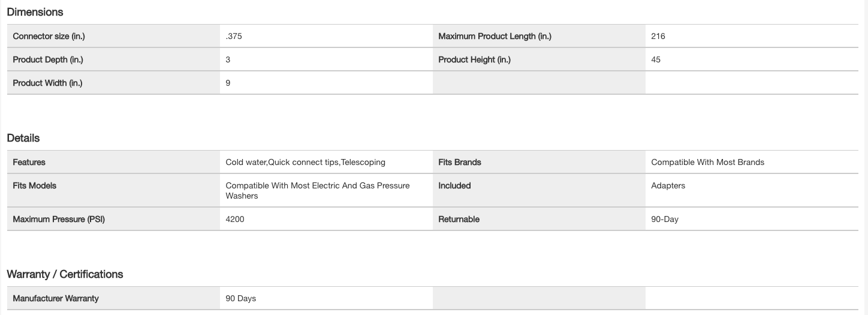This screenshot has width=868, height=315.
Task: Select the Fits Models label
Action: [34, 185]
